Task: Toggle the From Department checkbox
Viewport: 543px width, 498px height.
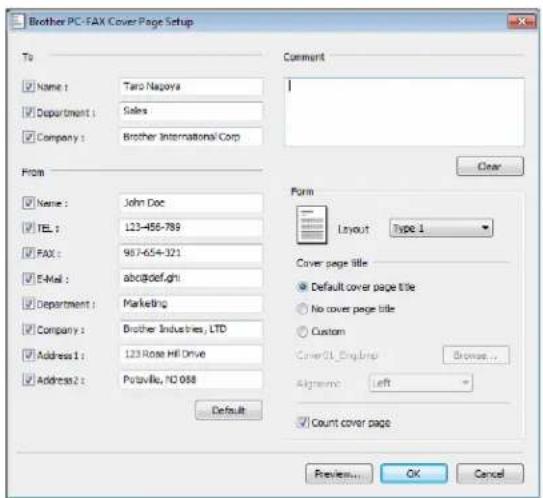Action: pos(28,304)
